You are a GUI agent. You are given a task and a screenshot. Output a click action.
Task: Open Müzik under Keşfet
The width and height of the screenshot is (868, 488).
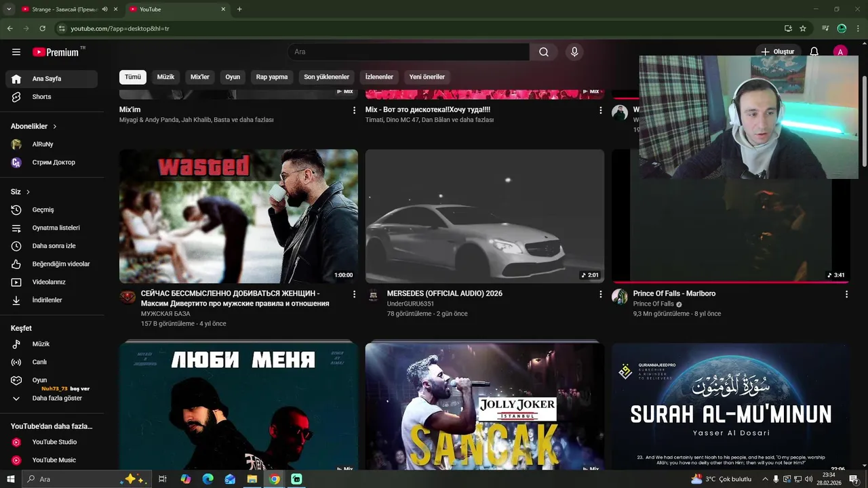point(52,344)
